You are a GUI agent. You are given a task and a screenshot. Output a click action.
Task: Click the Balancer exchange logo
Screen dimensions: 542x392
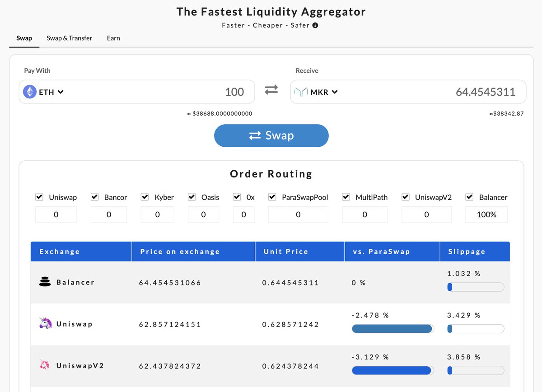pos(45,282)
